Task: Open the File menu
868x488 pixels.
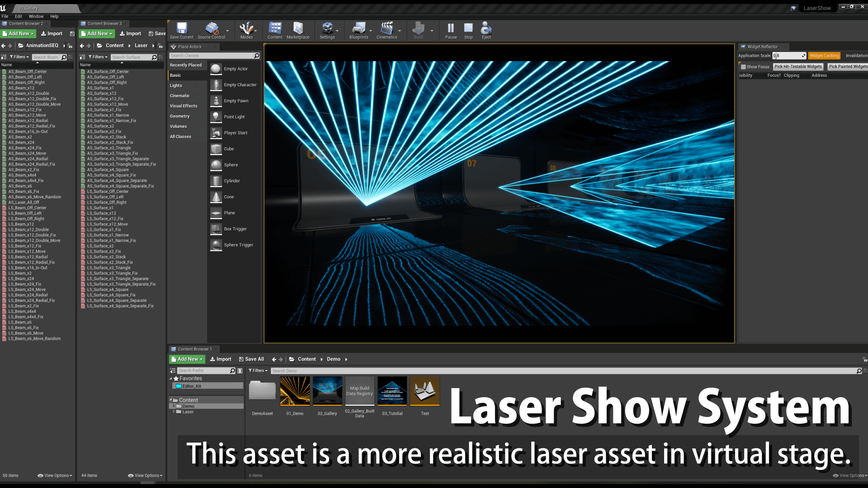Action: pyautogui.click(x=5, y=16)
